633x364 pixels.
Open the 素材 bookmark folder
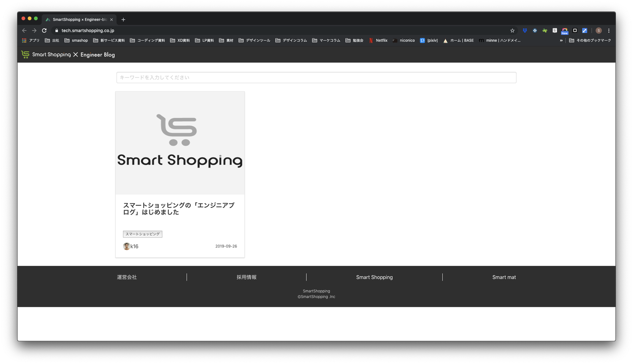226,40
